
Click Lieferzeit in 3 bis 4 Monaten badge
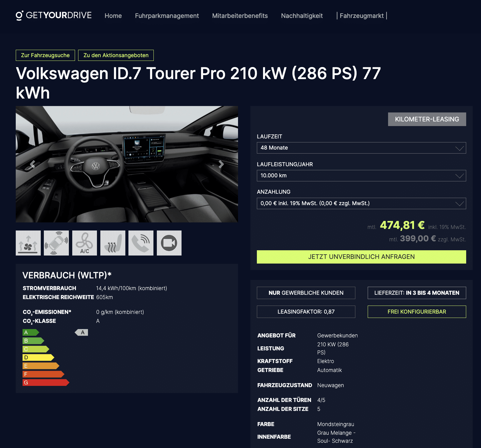click(417, 293)
